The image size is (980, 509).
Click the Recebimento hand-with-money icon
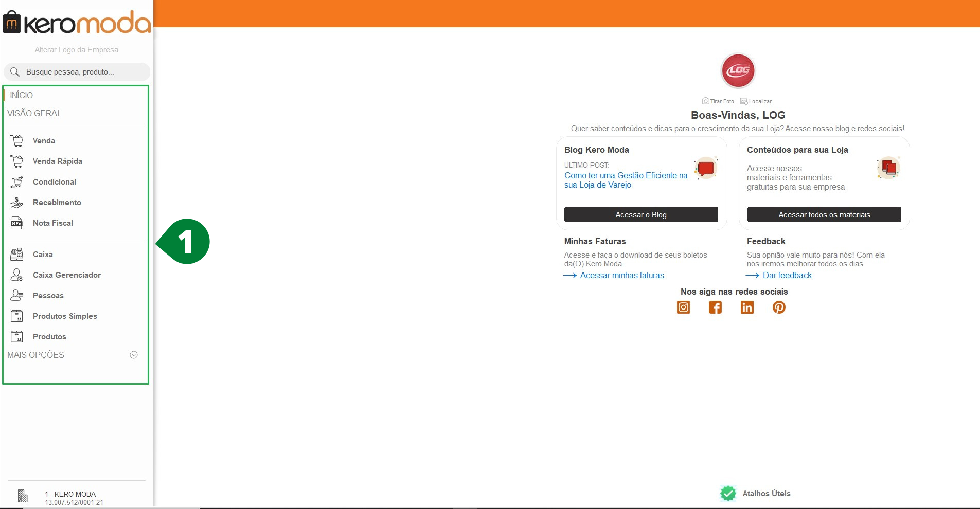coord(17,202)
